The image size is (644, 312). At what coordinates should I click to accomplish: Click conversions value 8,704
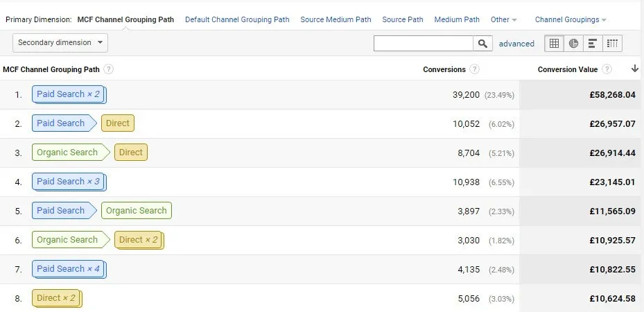tap(469, 153)
